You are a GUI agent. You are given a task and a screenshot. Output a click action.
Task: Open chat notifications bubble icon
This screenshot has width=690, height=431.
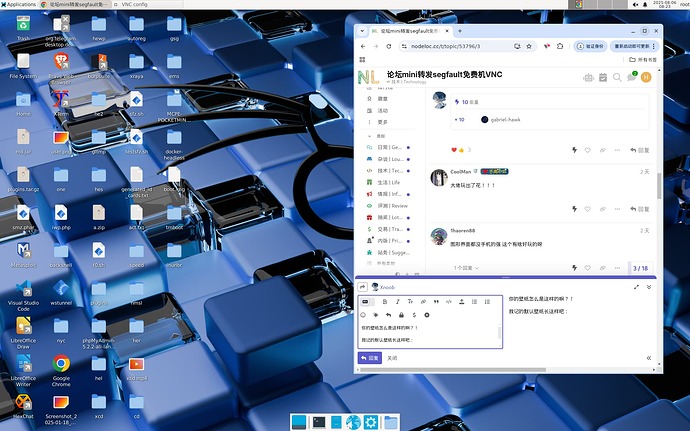tap(632, 77)
